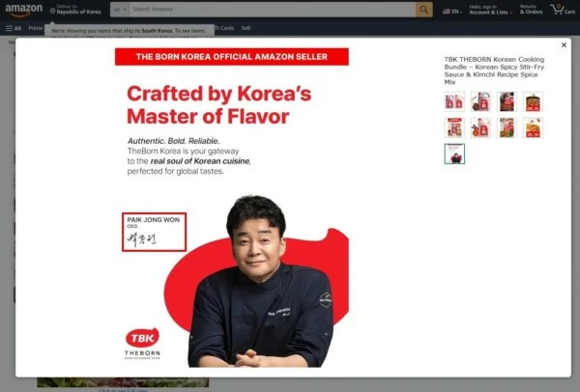Image resolution: width=580 pixels, height=392 pixels.
Task: Go to Returns & Orders
Action: point(531,10)
